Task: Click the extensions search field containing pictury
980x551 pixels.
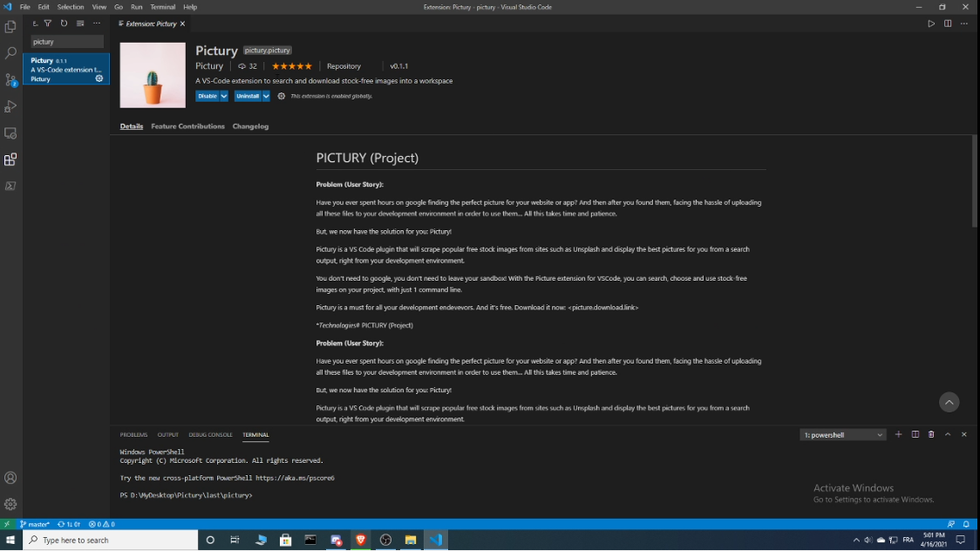Action: (67, 42)
